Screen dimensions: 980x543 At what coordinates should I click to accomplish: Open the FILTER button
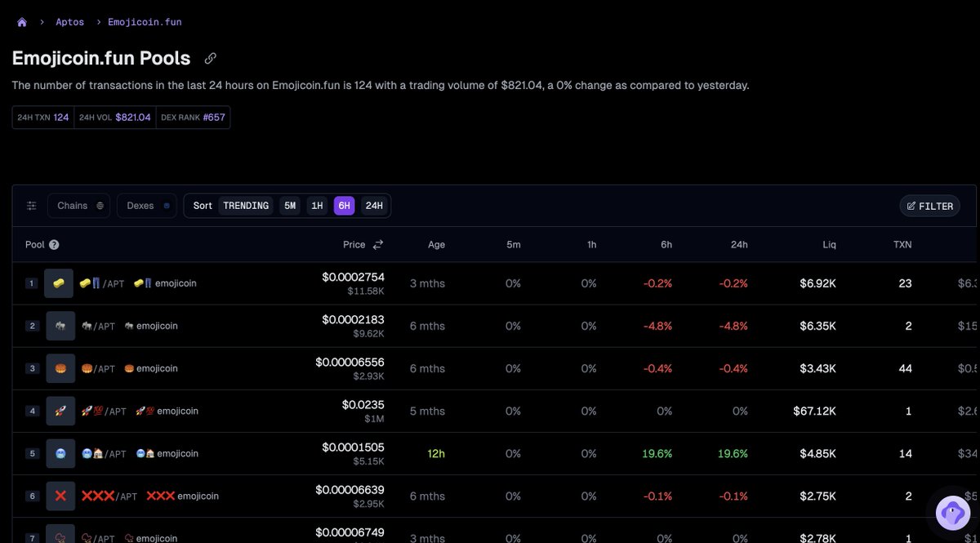click(x=929, y=206)
